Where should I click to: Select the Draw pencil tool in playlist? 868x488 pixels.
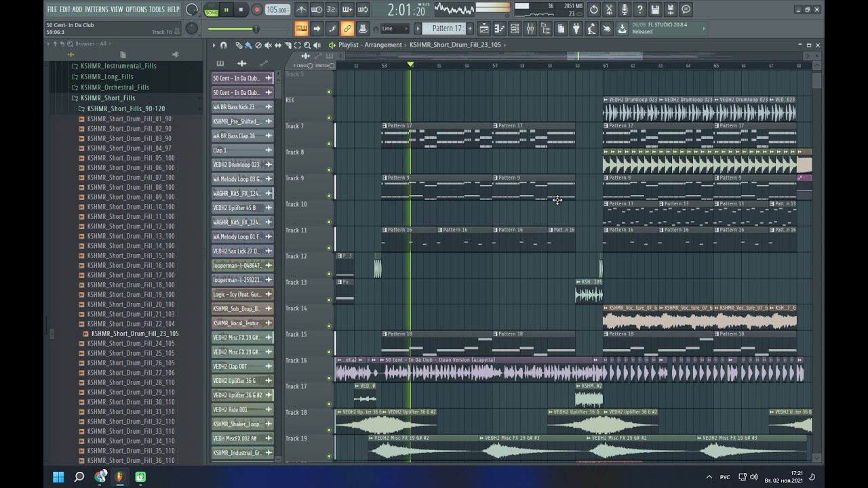click(x=239, y=45)
